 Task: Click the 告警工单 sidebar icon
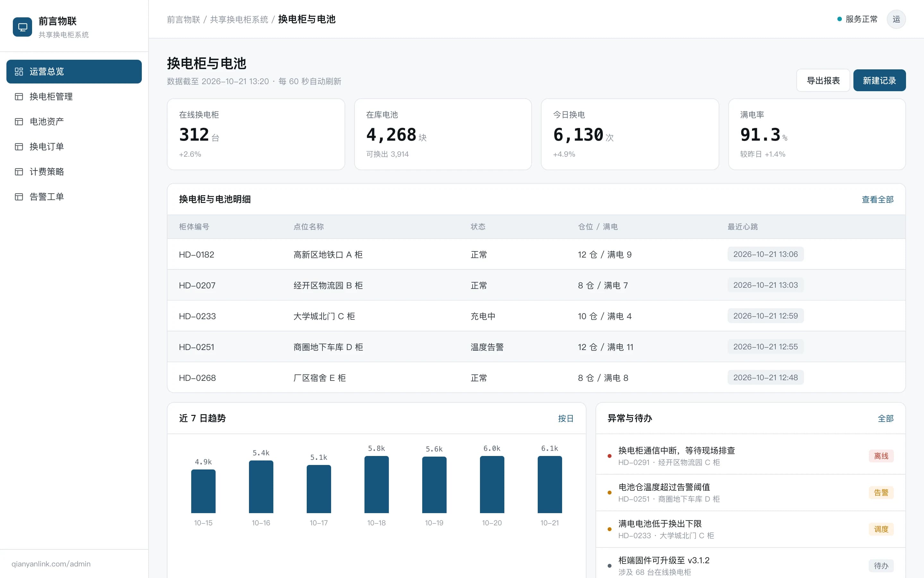[19, 197]
